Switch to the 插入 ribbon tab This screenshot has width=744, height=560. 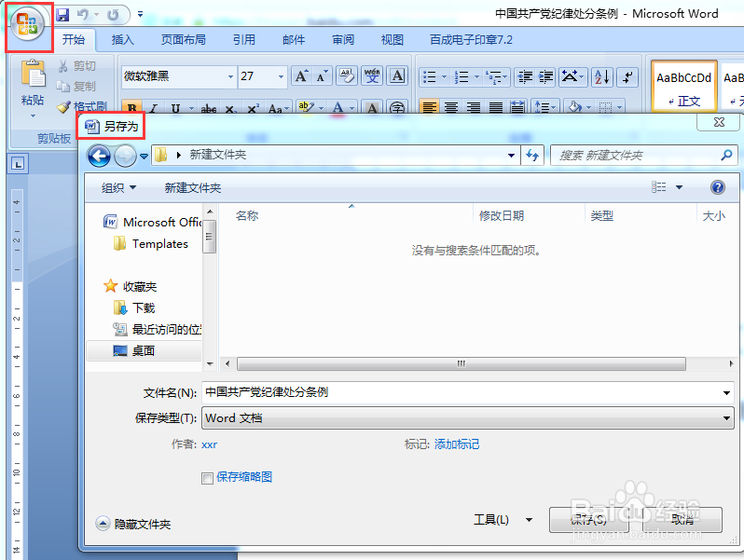122,40
